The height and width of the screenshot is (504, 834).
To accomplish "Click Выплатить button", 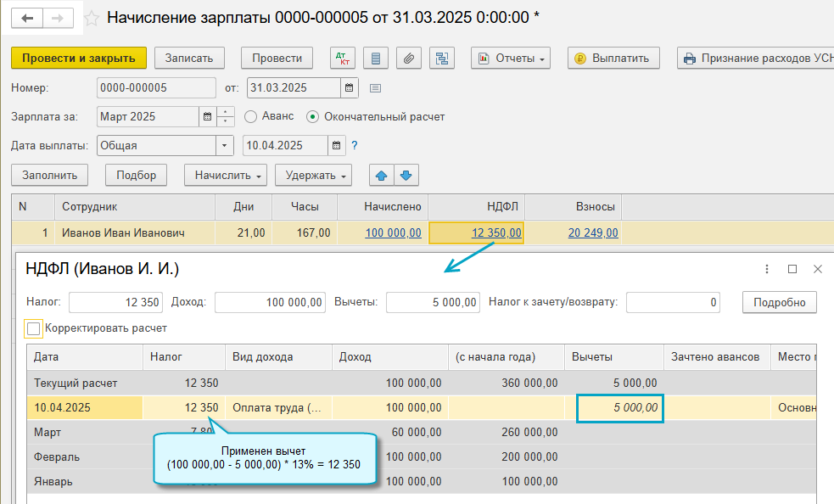I will pos(613,58).
